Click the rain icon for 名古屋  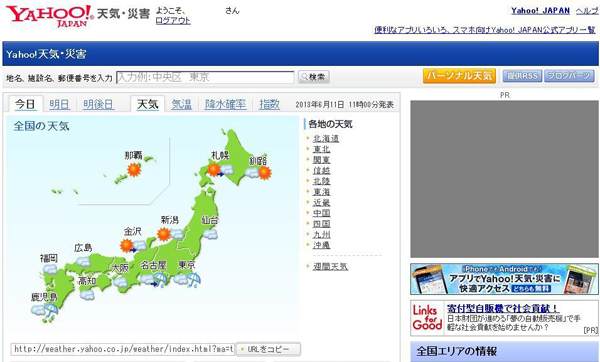pyautogui.click(x=153, y=280)
